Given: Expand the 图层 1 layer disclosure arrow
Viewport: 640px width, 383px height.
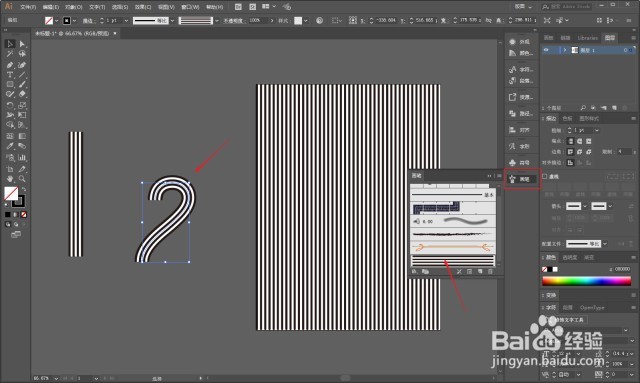Looking at the screenshot, I should 565,50.
